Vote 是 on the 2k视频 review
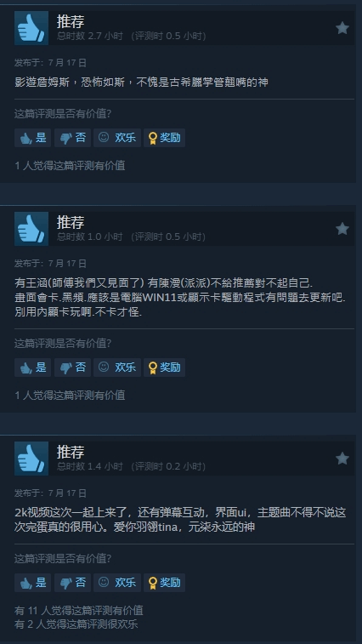The width and height of the screenshot is (362, 644). pyautogui.click(x=33, y=583)
